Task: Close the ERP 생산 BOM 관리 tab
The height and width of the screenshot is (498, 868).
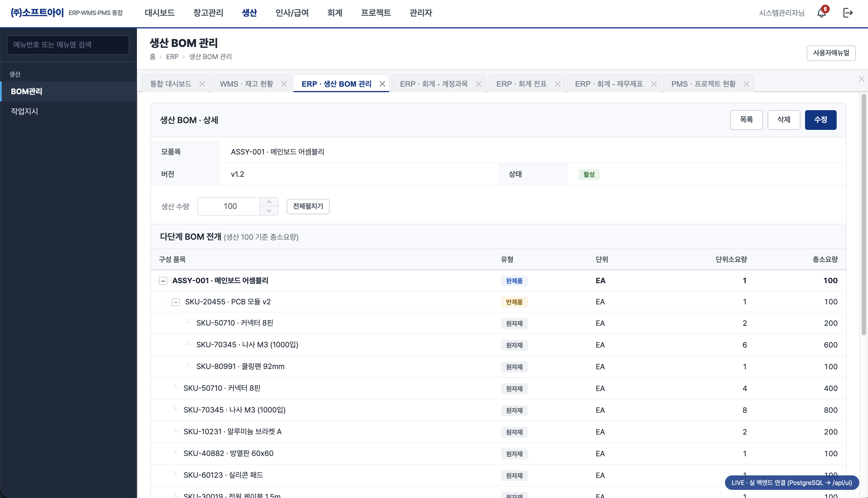Action: click(382, 84)
